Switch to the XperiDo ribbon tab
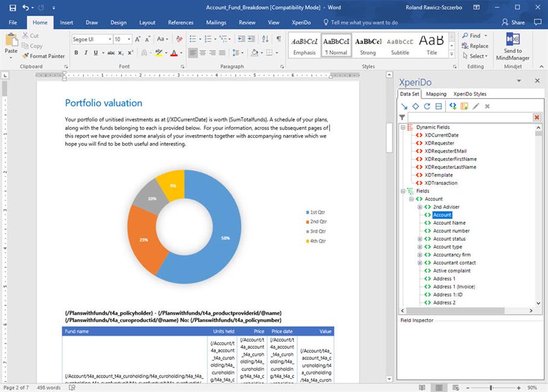Viewport: 548px width, 392px height. pyautogui.click(x=301, y=22)
